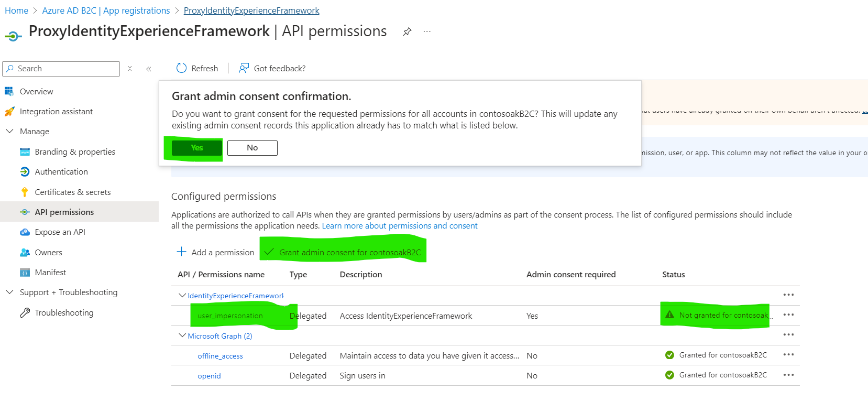The width and height of the screenshot is (868, 412).
Task: Select the Authentication section
Action: point(61,171)
